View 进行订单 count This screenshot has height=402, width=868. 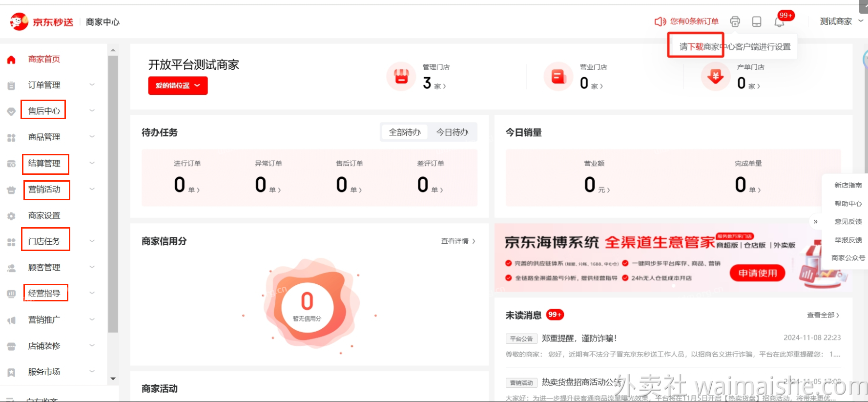click(186, 185)
